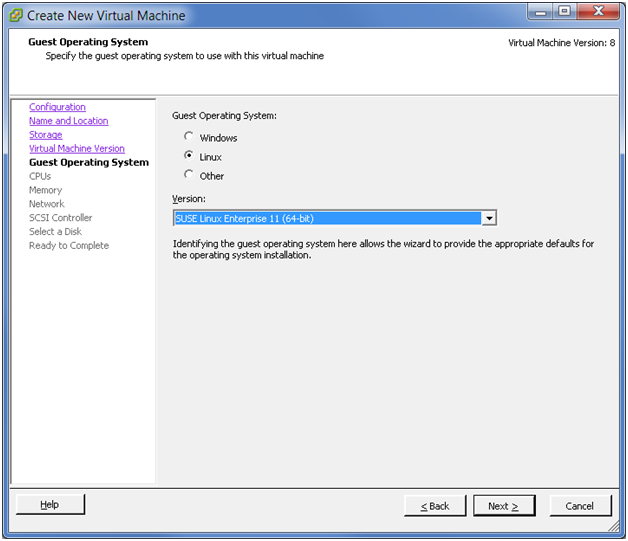Screen dimensions: 628x541
Task: Select the Linux radio button
Action: point(189,155)
